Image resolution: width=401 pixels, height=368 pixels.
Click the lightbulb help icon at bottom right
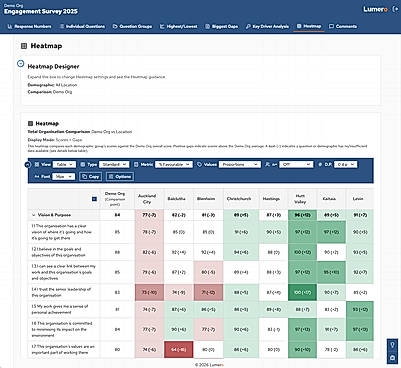393,345
